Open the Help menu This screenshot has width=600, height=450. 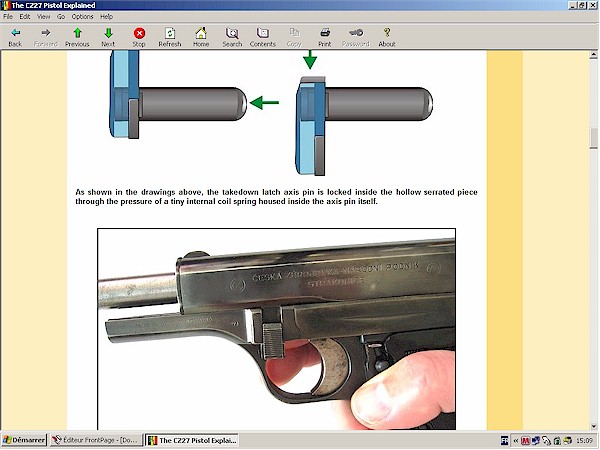pyautogui.click(x=106, y=16)
